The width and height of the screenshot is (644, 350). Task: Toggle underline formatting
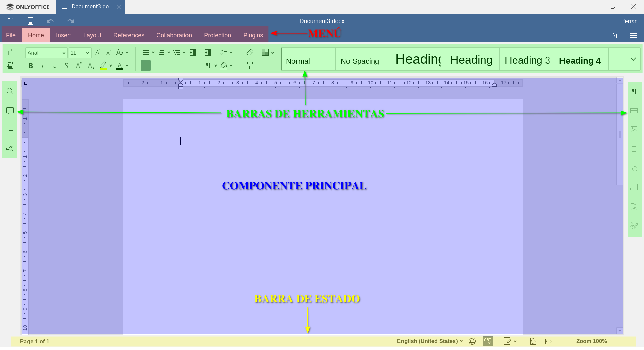point(55,66)
